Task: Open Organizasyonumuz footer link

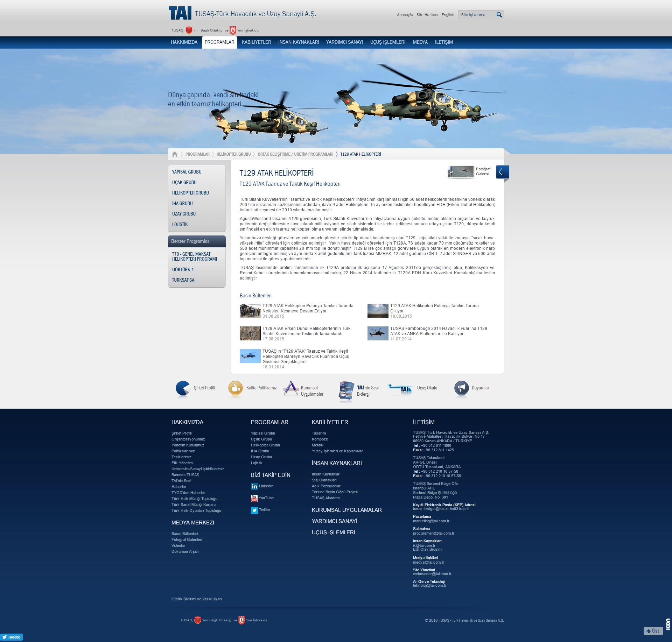Action: click(x=188, y=439)
